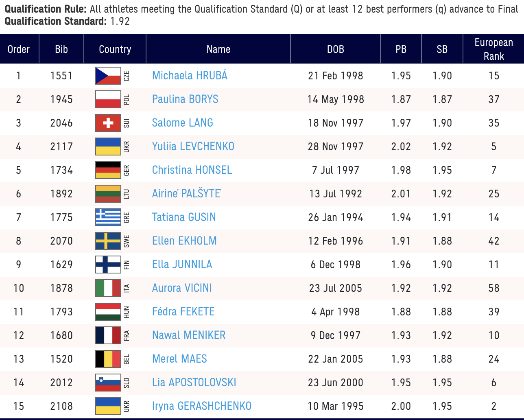Screen dimensions: 524x420
Task: Click the Lithuania flag icon
Action: [x=108, y=194]
